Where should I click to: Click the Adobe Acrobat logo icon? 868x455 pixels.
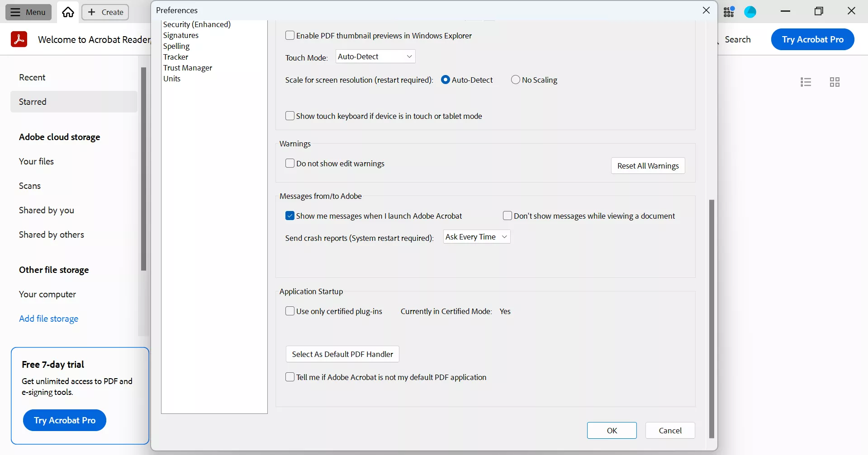coord(19,39)
